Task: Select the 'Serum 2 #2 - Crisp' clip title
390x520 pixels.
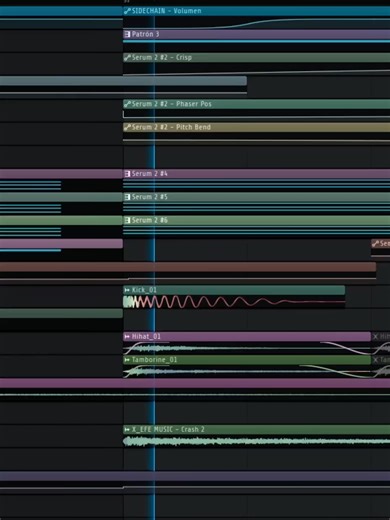Action: pos(162,57)
